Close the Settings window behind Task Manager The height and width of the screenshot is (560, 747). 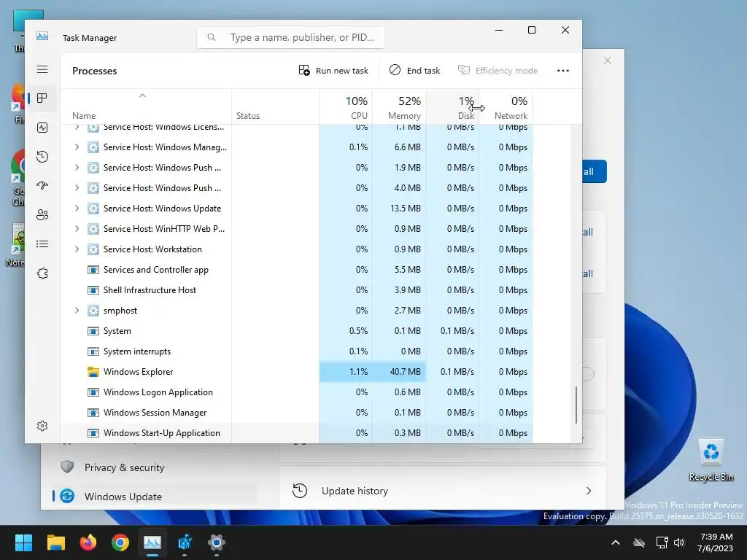[x=608, y=61]
